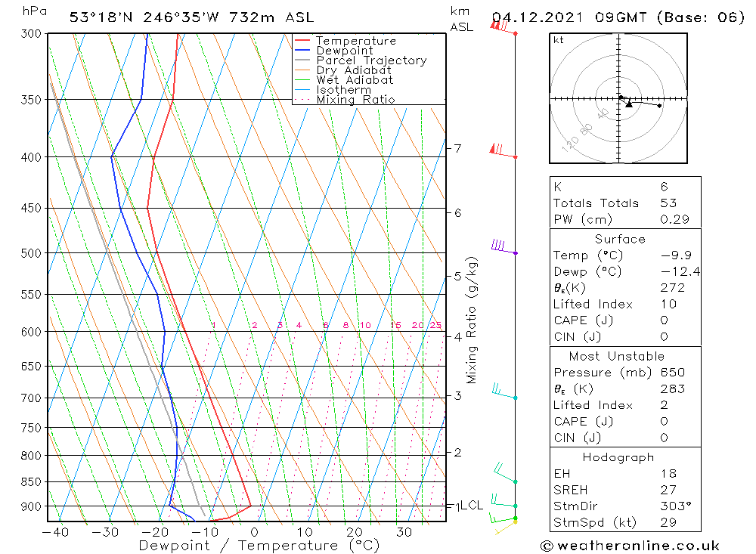Click the Totals Totals value 53
This screenshot has height=554, width=756.
point(668,203)
